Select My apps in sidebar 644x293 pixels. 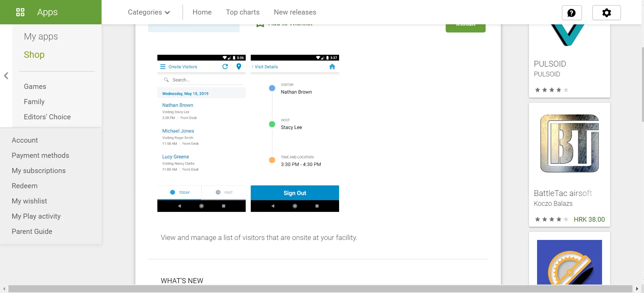41,36
